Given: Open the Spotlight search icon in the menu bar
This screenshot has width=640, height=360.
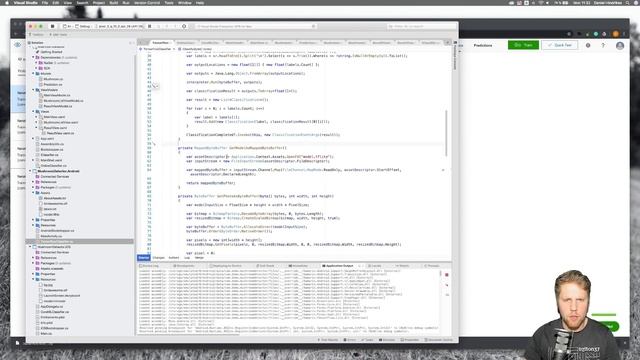Looking at the screenshot, I should [627, 2].
